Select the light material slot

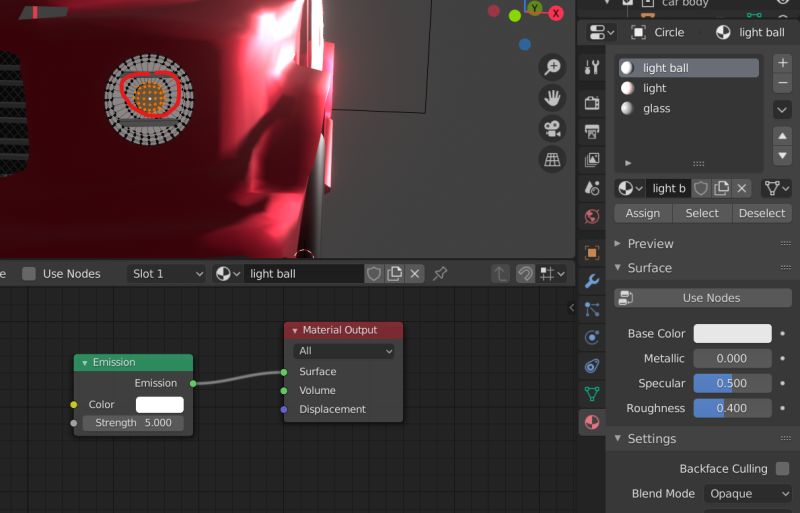(689, 88)
